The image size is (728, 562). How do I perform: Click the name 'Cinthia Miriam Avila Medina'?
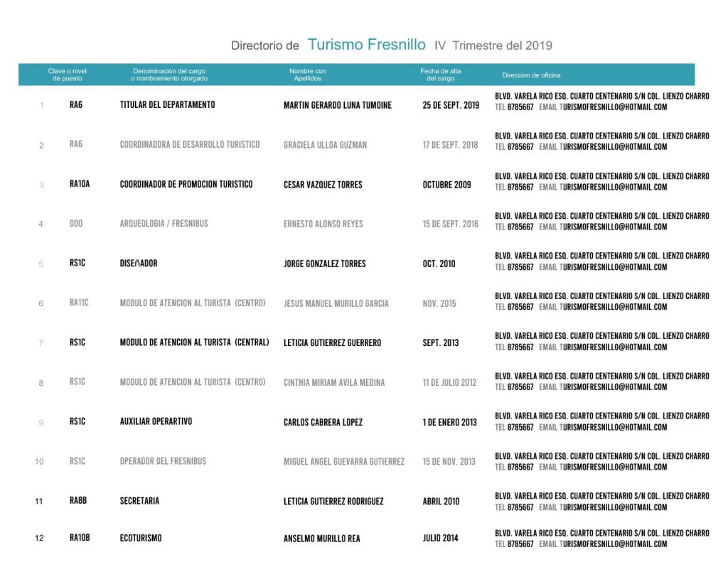(333, 382)
